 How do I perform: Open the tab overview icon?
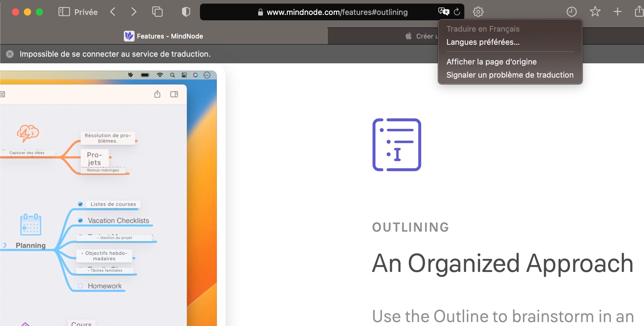tap(157, 12)
